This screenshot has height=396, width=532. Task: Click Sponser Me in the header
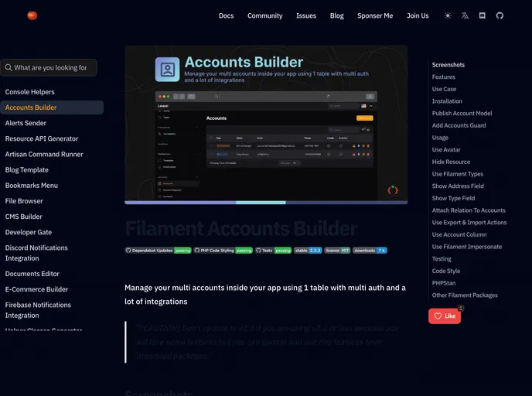375,15
